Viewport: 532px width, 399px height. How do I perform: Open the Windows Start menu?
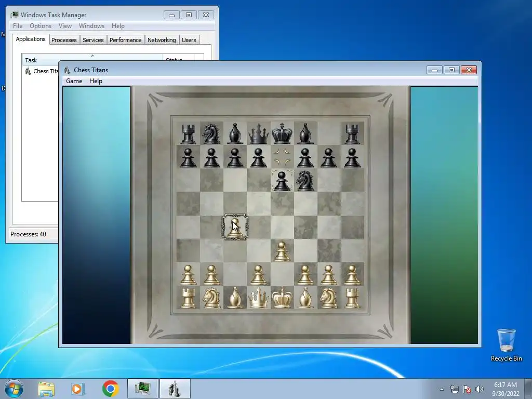tap(14, 389)
